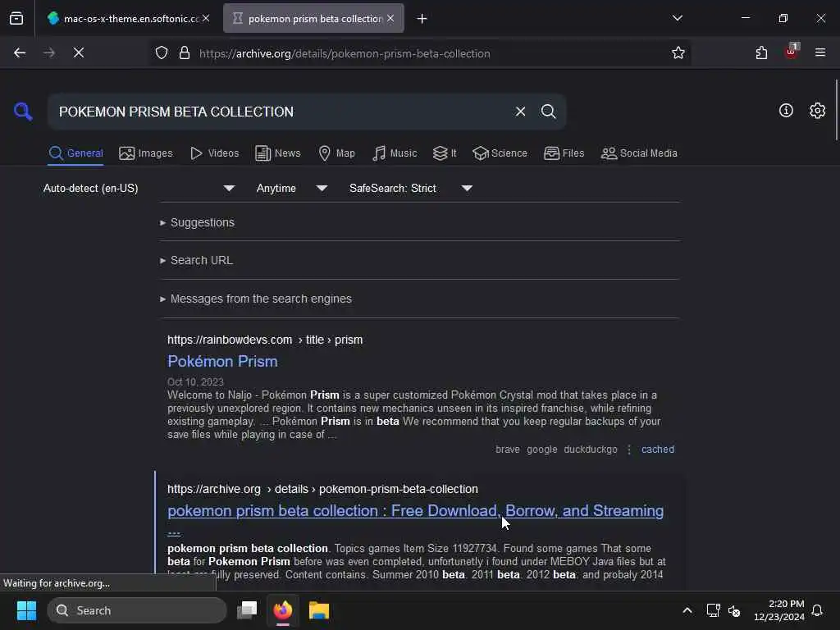
Task: Open SafeSearch Strict dropdown
Action: pos(411,188)
